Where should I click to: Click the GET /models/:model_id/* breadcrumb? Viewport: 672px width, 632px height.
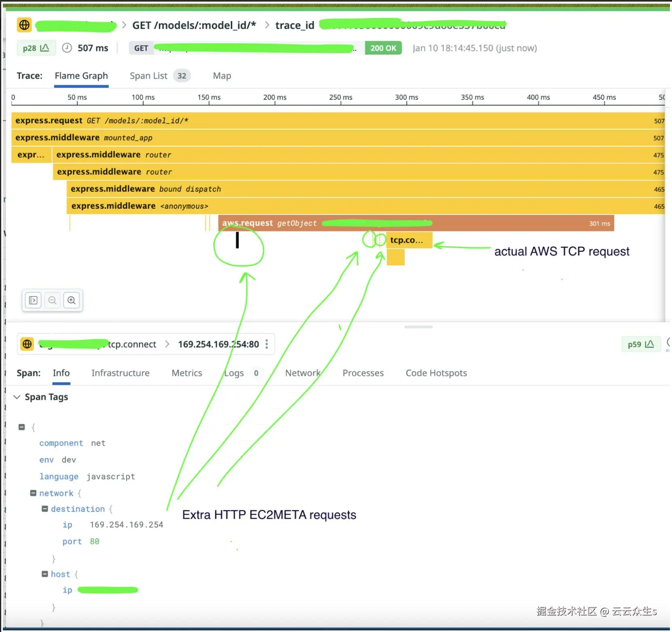tap(194, 25)
